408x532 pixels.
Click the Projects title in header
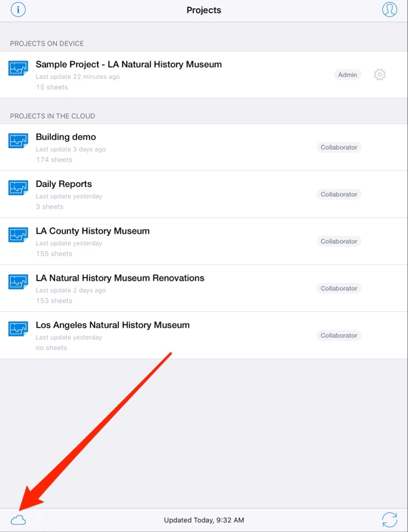pos(204,10)
